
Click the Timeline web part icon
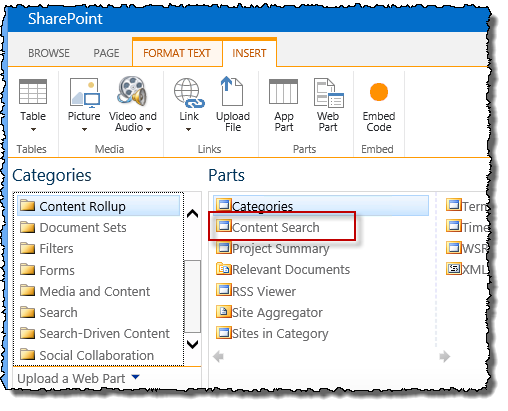point(454,226)
